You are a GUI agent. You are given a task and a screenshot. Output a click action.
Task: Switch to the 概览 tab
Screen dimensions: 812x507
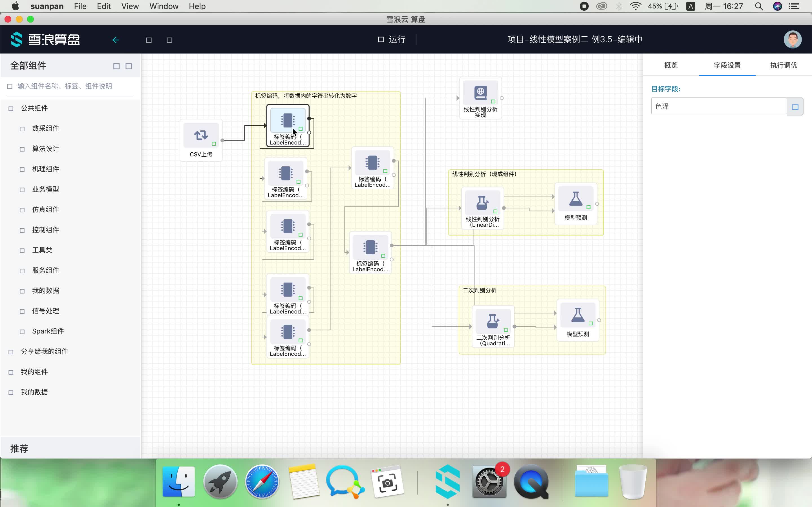tap(670, 65)
